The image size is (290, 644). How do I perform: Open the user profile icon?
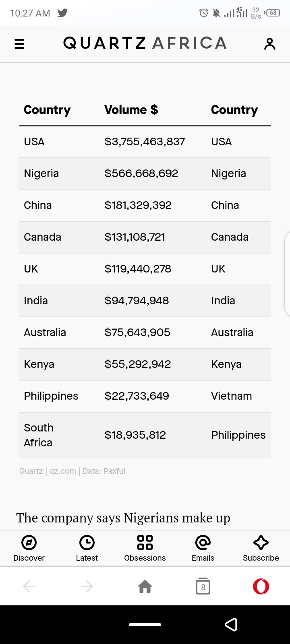click(x=269, y=44)
